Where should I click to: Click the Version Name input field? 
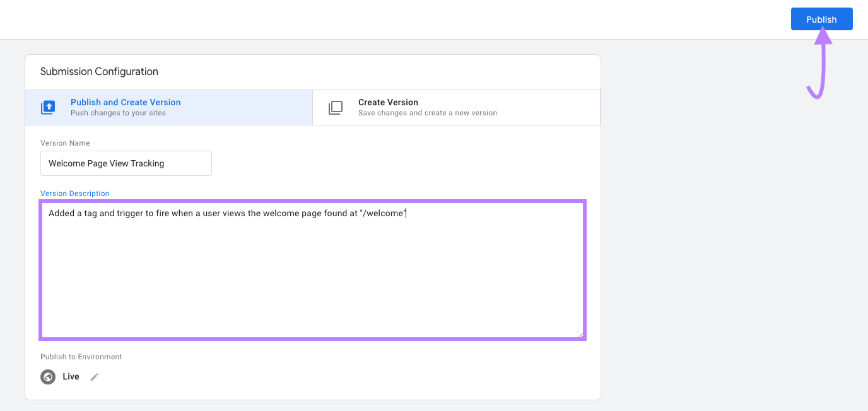tap(126, 163)
